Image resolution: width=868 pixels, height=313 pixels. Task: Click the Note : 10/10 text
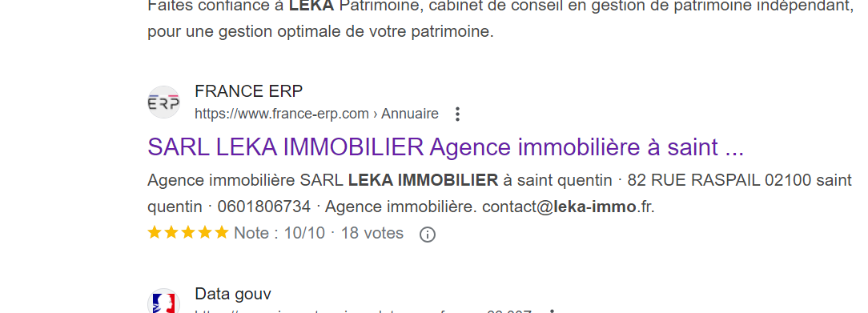pos(279,234)
